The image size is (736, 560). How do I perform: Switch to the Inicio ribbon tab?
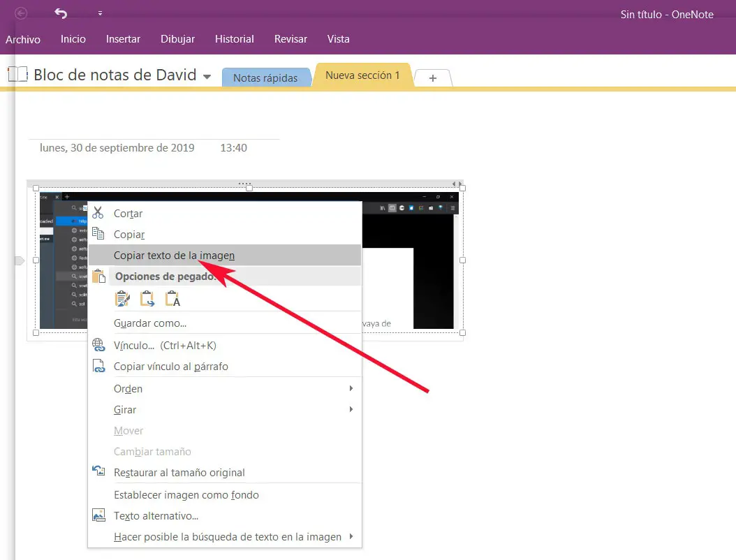tap(73, 39)
